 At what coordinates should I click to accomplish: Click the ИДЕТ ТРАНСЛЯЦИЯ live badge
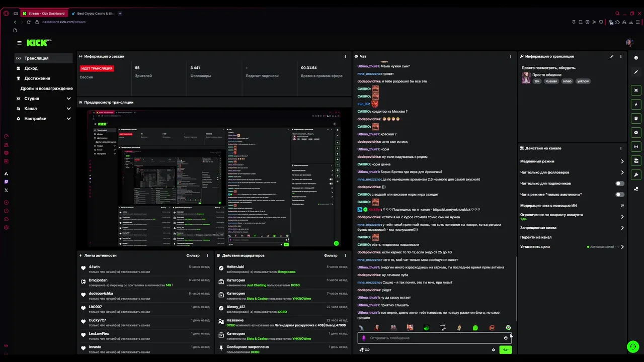coord(97,68)
